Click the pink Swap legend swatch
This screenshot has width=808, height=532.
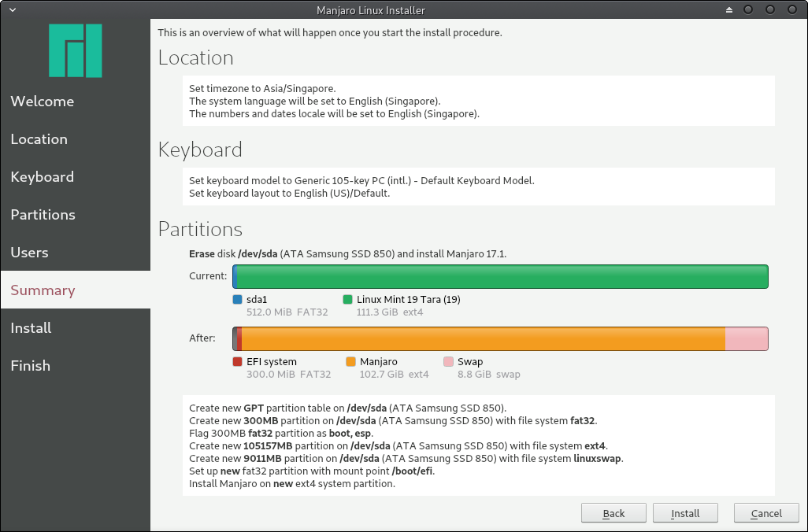(x=448, y=361)
